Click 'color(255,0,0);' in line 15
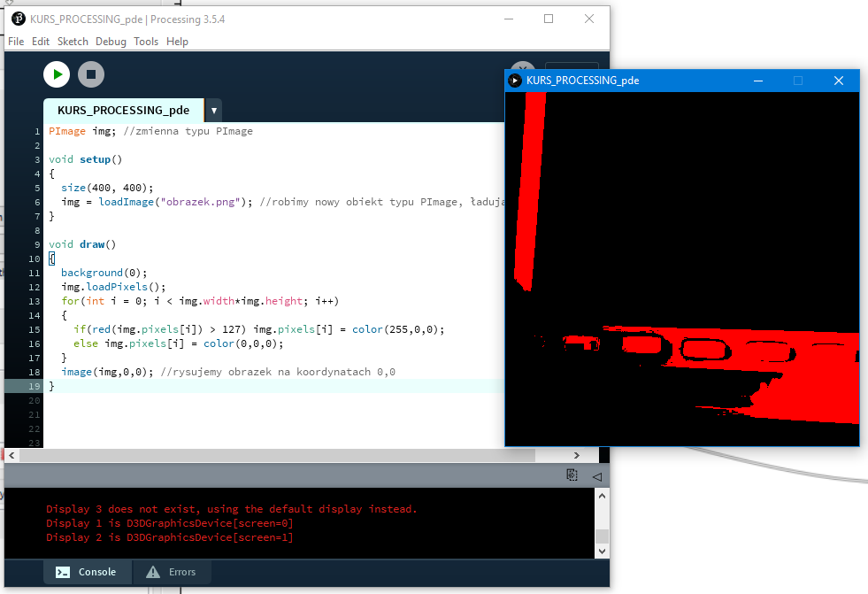Screen dimensions: 868x594 click(x=398, y=329)
